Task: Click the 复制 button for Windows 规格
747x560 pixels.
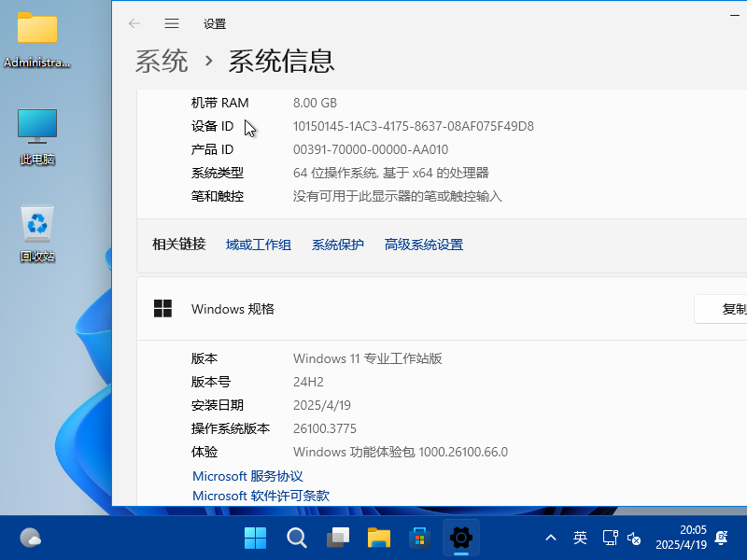Action: (x=721, y=309)
